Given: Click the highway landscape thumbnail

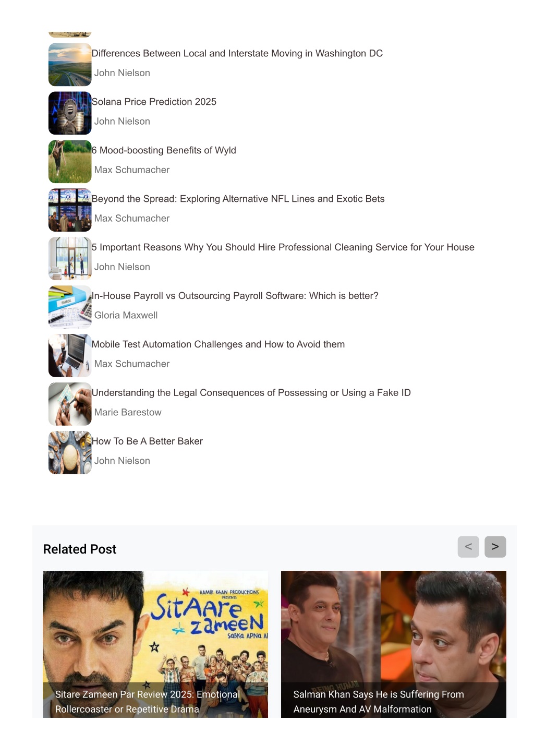Looking at the screenshot, I should click(70, 65).
